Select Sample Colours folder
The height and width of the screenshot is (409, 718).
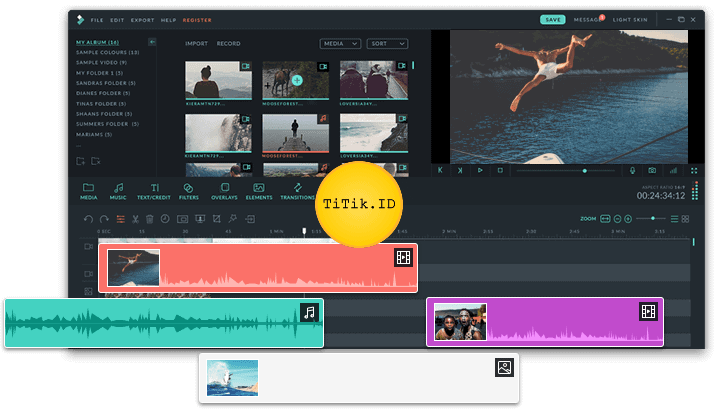pyautogui.click(x=108, y=52)
